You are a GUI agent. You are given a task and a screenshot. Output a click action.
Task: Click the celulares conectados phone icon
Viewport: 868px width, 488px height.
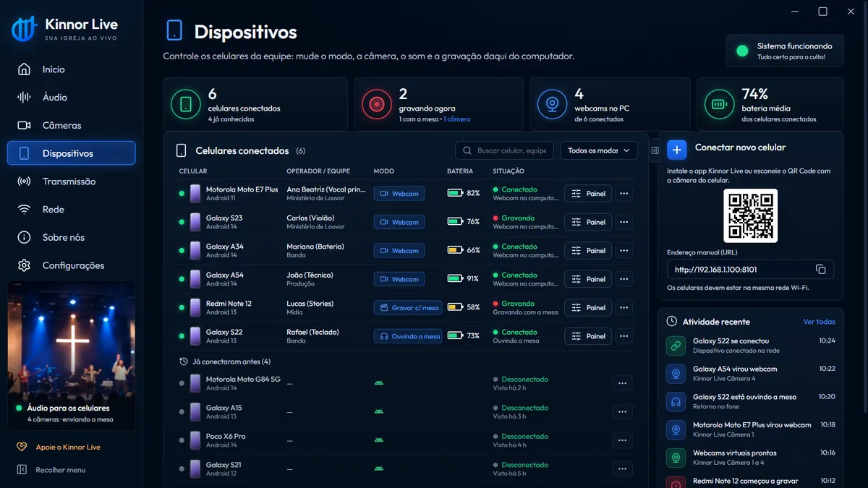186,105
